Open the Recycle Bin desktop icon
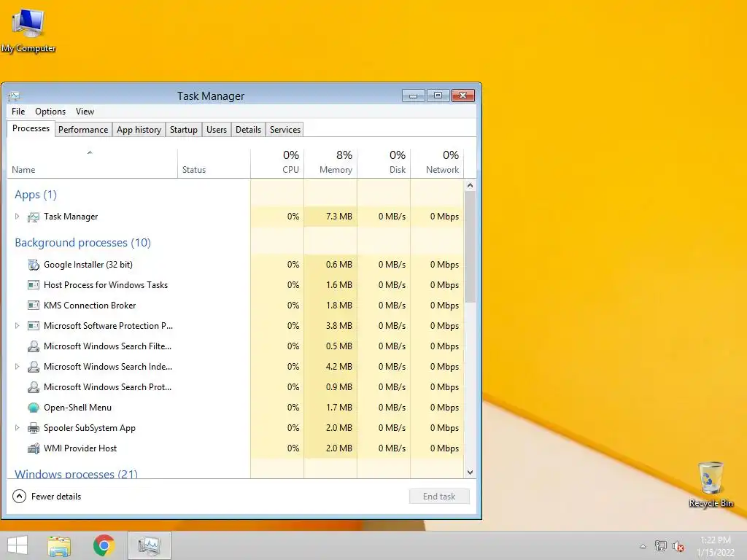This screenshot has width=747, height=560. 711,484
